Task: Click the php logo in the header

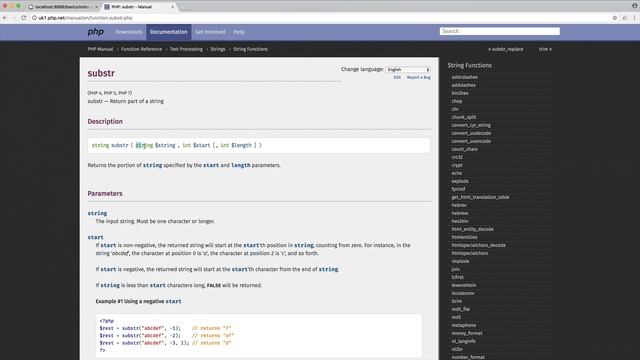Action: click(x=96, y=32)
